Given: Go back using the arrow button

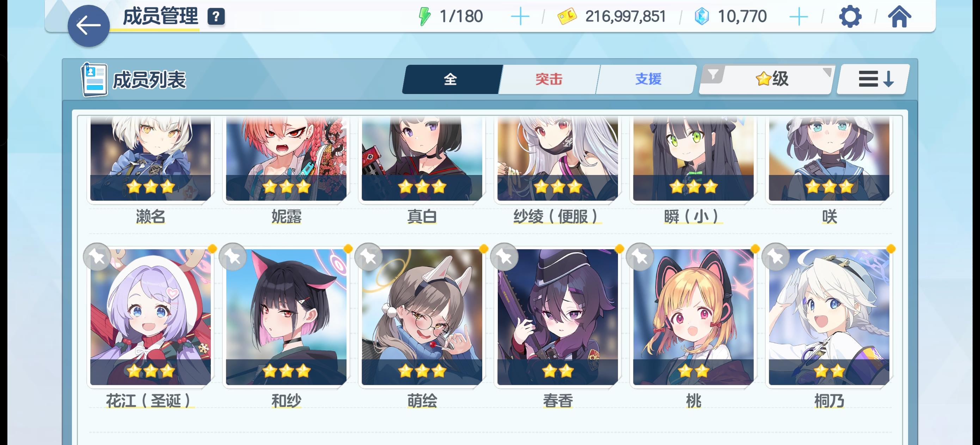Looking at the screenshot, I should click(88, 26).
